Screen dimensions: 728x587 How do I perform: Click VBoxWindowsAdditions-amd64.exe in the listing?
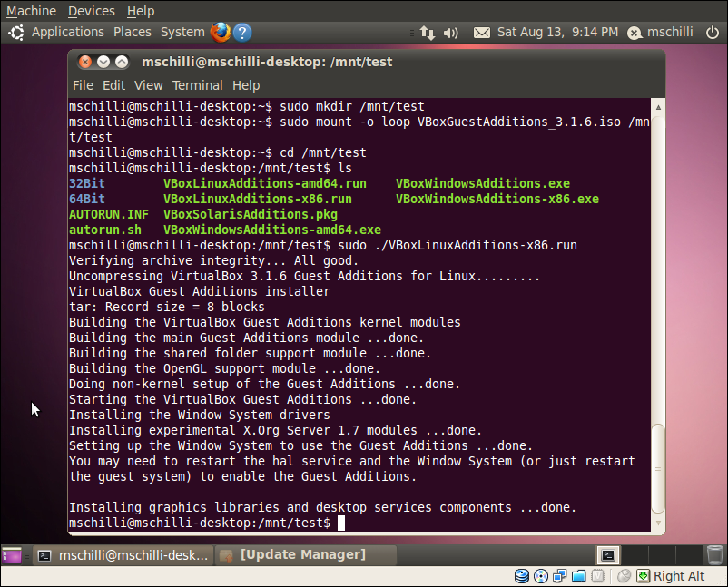click(x=272, y=230)
